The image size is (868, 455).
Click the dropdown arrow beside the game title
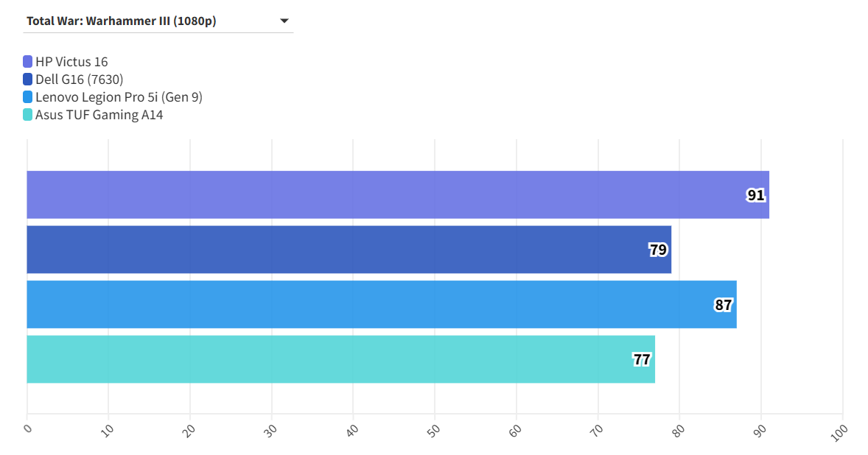click(284, 21)
